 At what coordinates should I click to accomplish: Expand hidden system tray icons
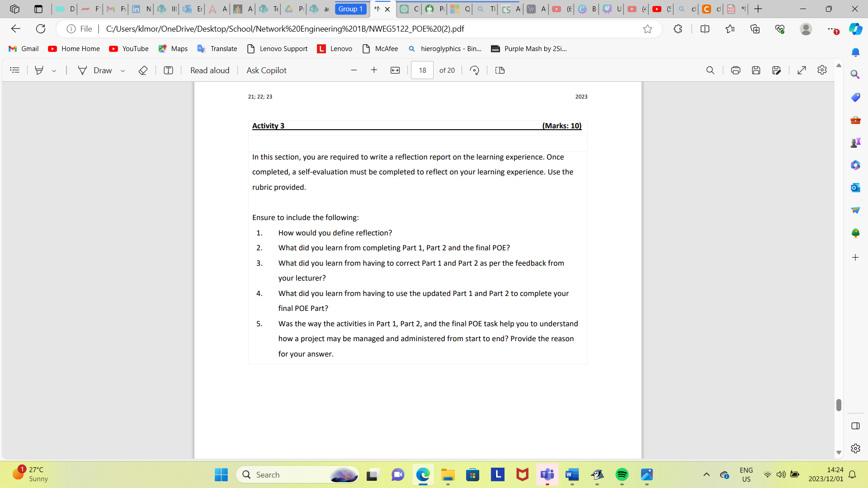707,475
